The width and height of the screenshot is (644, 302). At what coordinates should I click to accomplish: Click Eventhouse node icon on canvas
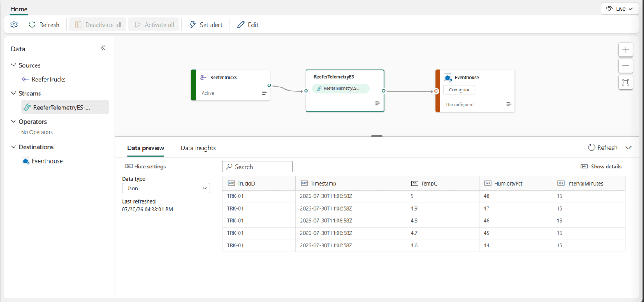point(448,77)
